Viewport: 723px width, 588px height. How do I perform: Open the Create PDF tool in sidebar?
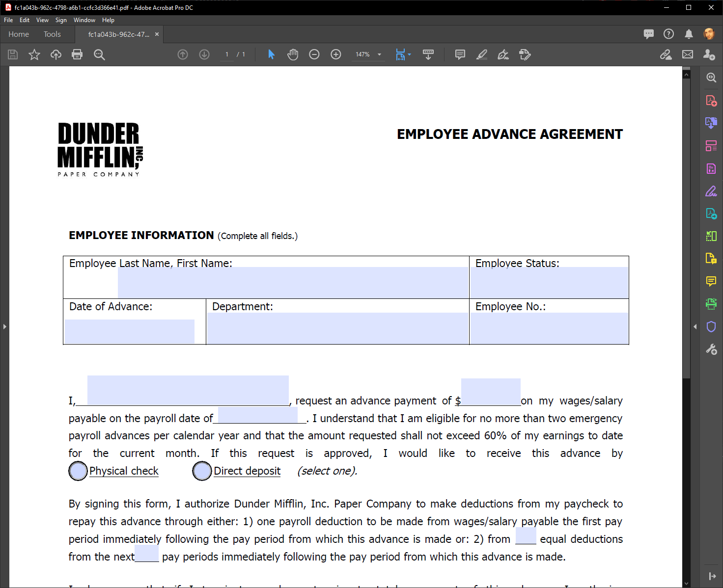point(711,101)
